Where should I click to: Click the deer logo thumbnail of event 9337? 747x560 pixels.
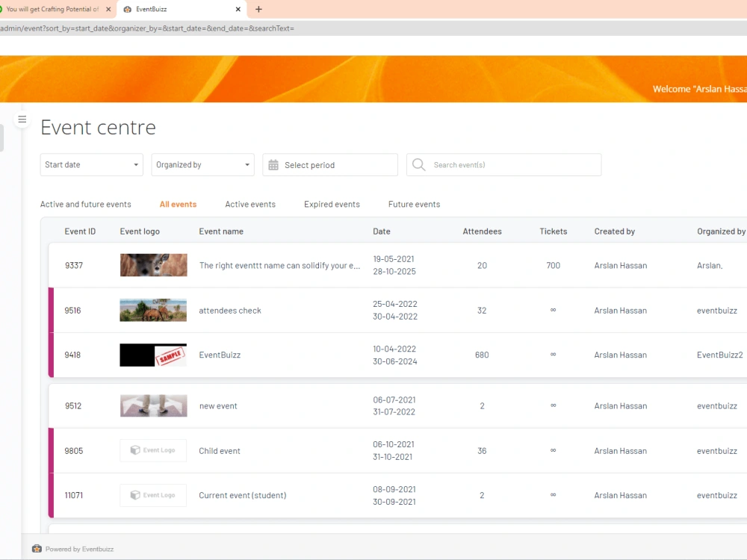[153, 265]
